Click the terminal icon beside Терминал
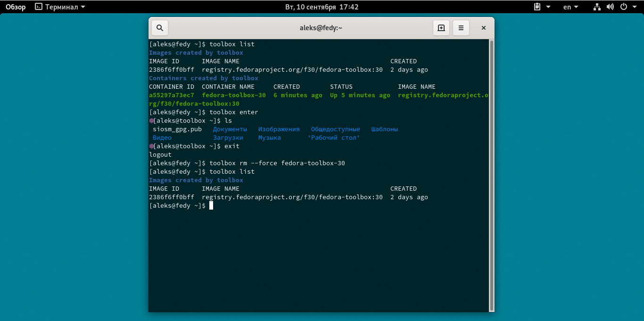The height and width of the screenshot is (321, 644). coord(39,7)
